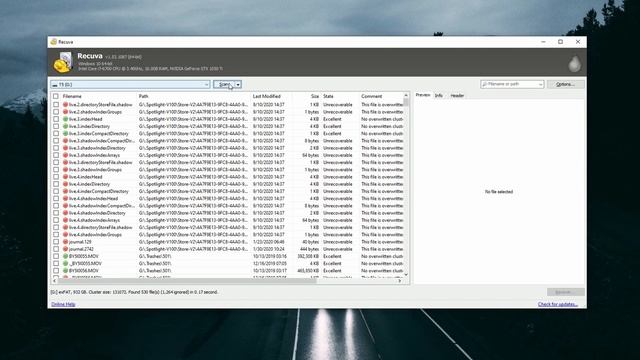This screenshot has height=360, width=640.
Task: Click the red status dot beside live.4.indexHead
Action: pos(65,177)
